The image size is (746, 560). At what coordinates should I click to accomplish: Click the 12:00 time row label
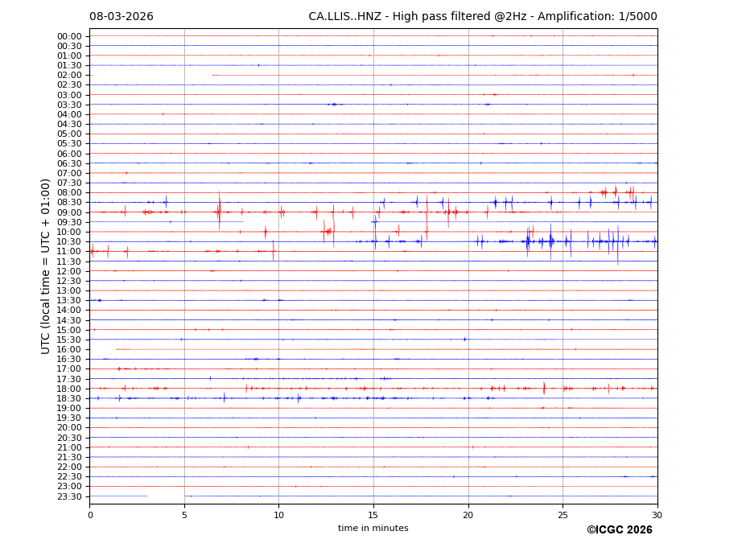coord(68,271)
